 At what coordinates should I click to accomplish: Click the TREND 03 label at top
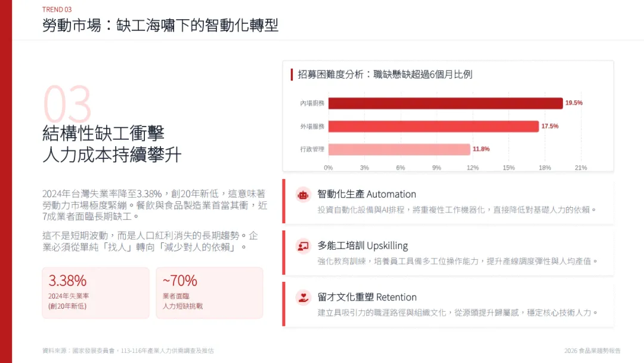57,9
